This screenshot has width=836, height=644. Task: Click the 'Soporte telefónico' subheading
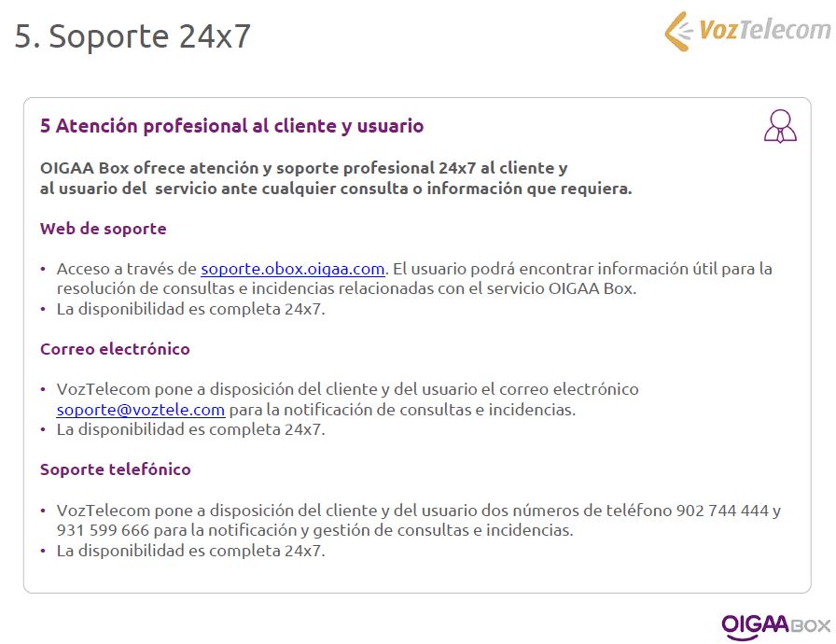116,469
